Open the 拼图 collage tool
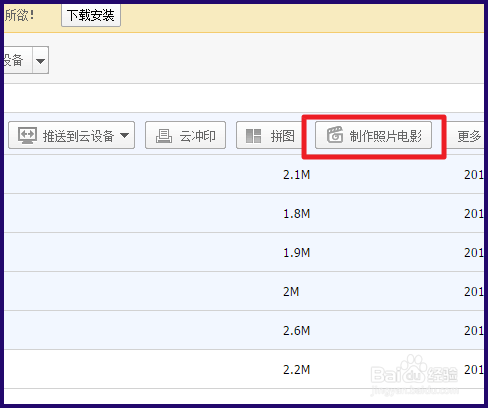This screenshot has width=488, height=408. (x=269, y=135)
